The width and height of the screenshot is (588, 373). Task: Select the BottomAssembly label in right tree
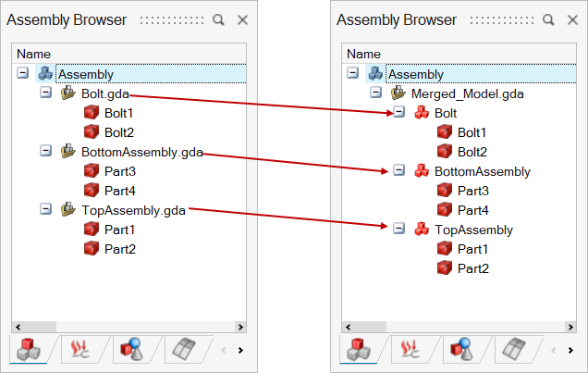[x=483, y=171]
